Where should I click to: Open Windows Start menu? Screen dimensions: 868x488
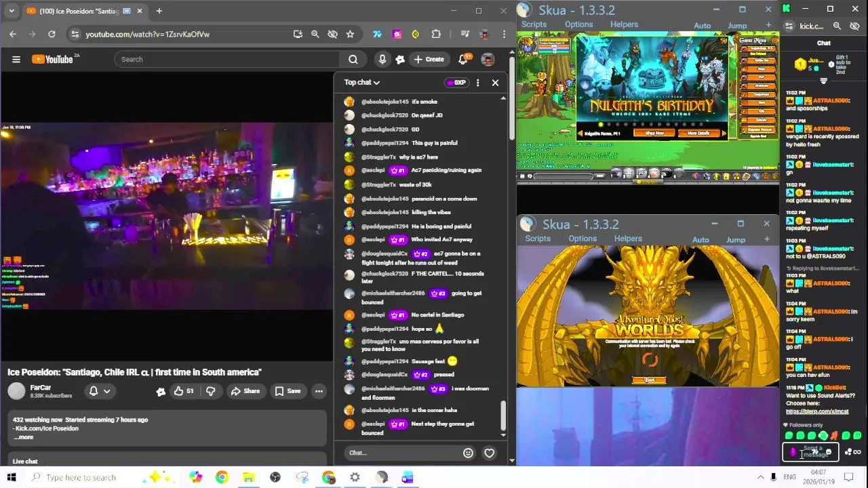tap(12, 477)
